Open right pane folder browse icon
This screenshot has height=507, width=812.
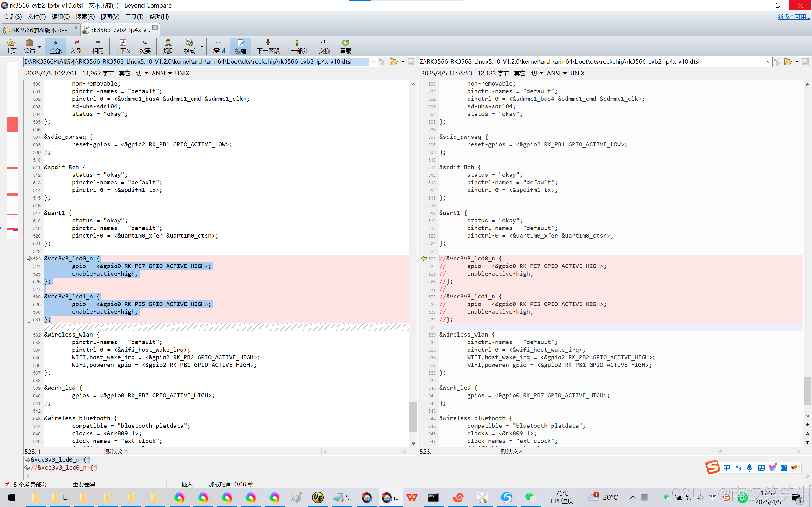[788, 62]
